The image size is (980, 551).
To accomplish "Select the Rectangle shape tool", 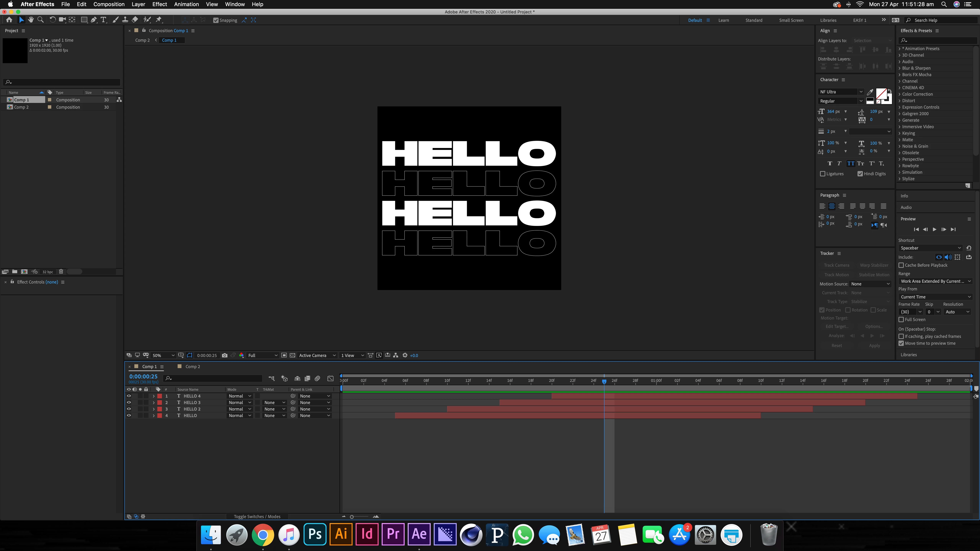I will point(84,20).
